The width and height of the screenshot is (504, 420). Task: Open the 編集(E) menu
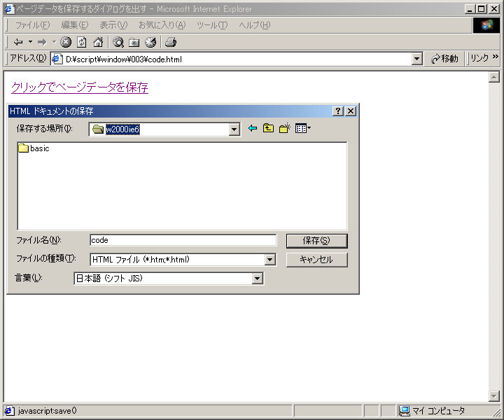click(x=75, y=24)
